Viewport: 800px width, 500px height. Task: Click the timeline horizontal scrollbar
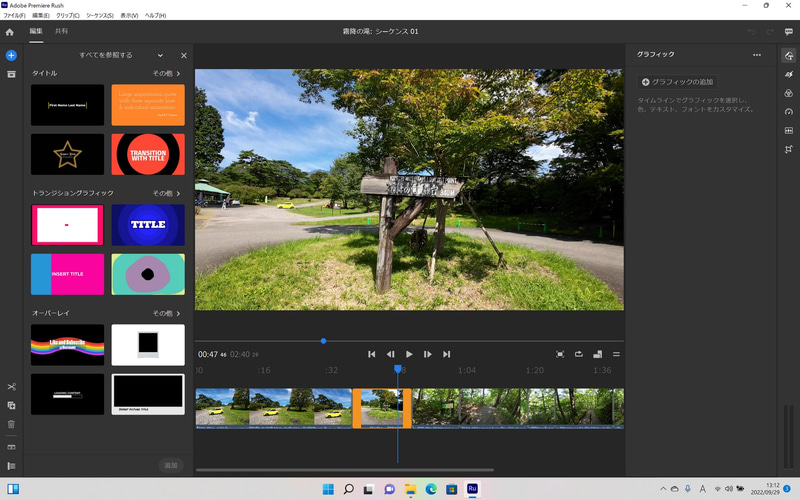pos(345,470)
